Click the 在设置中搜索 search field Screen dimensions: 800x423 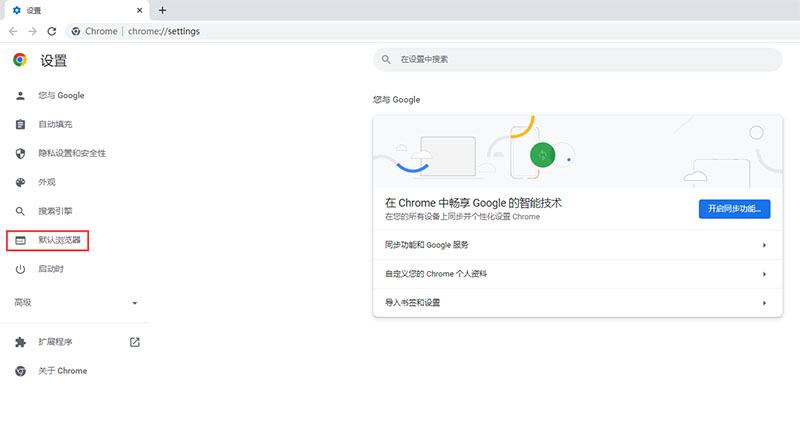pos(578,60)
